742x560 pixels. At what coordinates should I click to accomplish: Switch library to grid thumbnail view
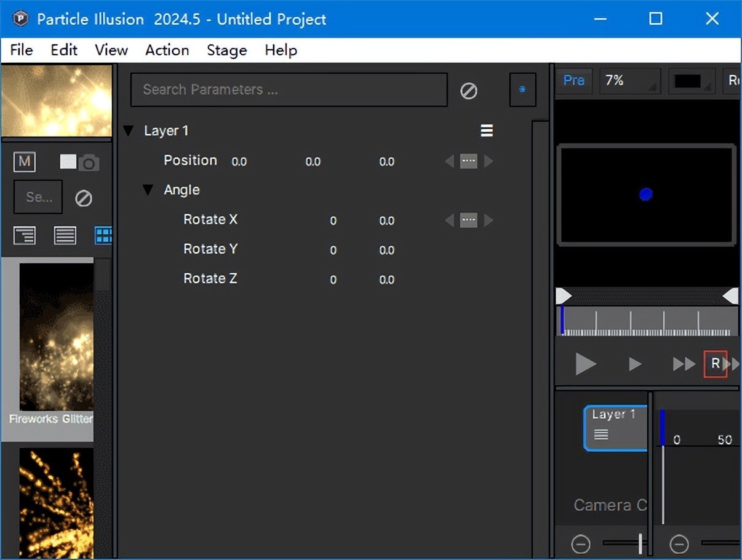(x=103, y=235)
